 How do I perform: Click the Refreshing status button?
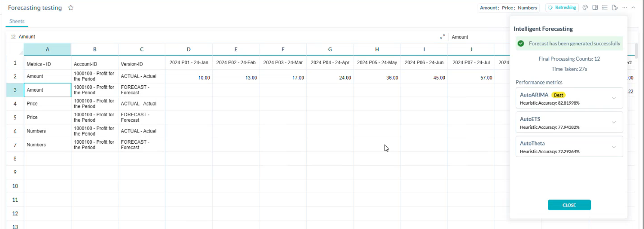pos(562,8)
